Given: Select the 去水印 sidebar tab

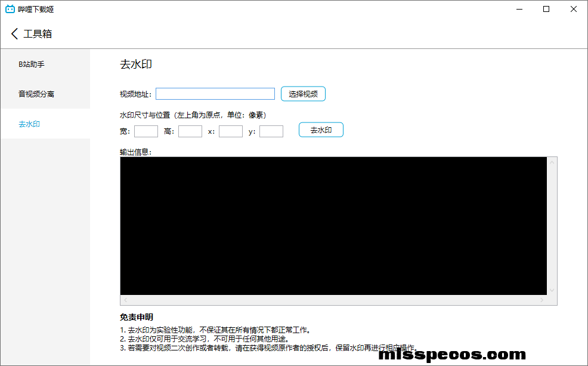Looking at the screenshot, I should coord(45,124).
